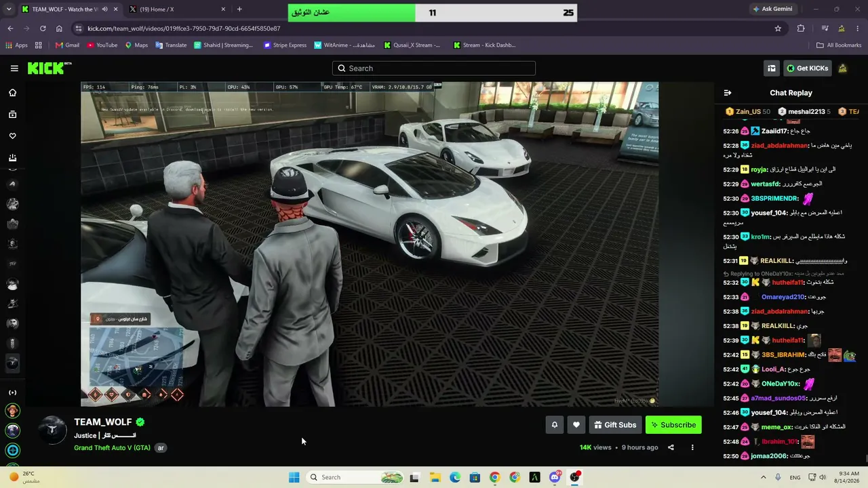Open the TEAM_WOLF channel name link

pos(103,422)
